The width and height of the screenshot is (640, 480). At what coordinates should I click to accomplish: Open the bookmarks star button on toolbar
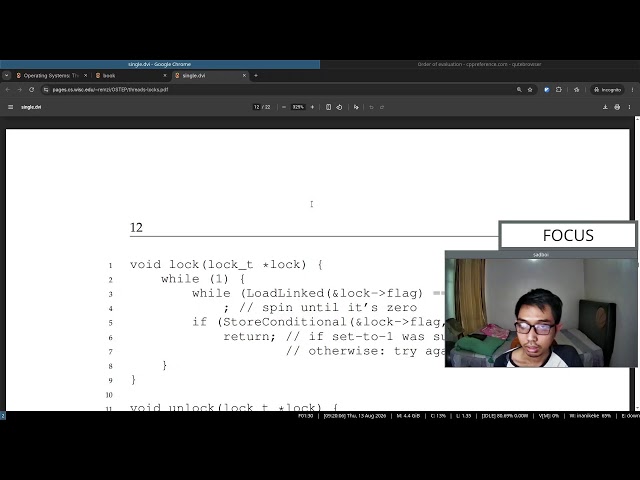click(x=577, y=89)
